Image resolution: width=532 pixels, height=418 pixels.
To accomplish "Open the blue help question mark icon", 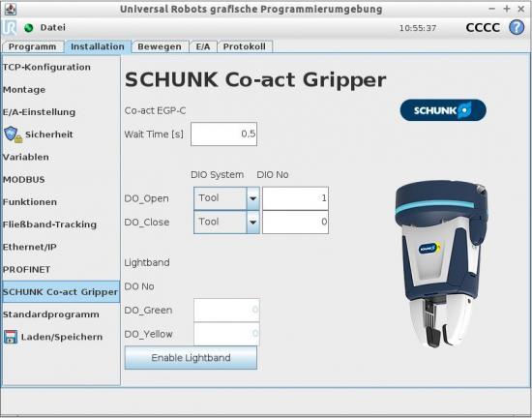I will (x=517, y=27).
